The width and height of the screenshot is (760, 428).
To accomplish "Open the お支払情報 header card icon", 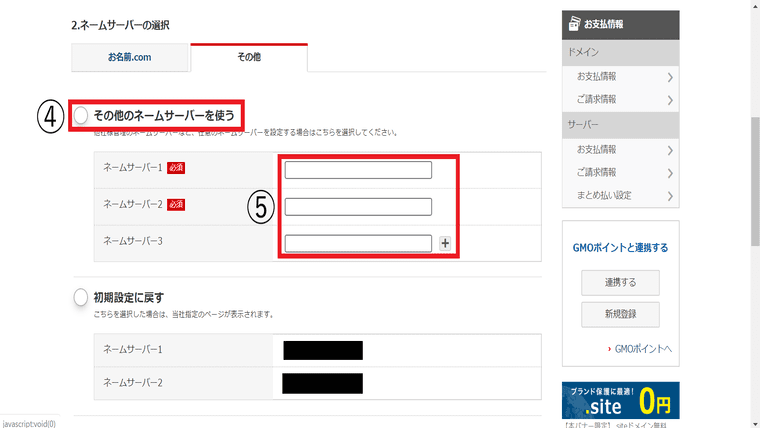I will click(x=574, y=23).
